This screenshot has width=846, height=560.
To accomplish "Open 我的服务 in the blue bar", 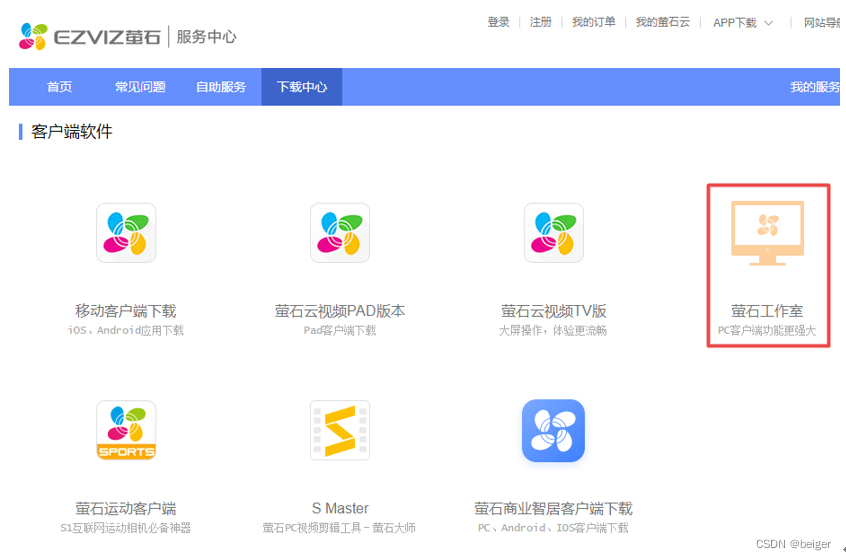I will pyautogui.click(x=815, y=87).
